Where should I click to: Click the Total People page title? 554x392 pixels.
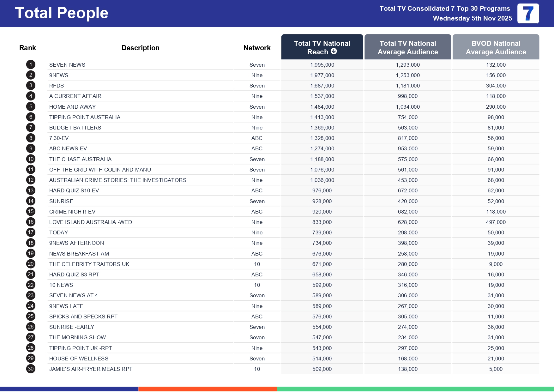(x=62, y=13)
